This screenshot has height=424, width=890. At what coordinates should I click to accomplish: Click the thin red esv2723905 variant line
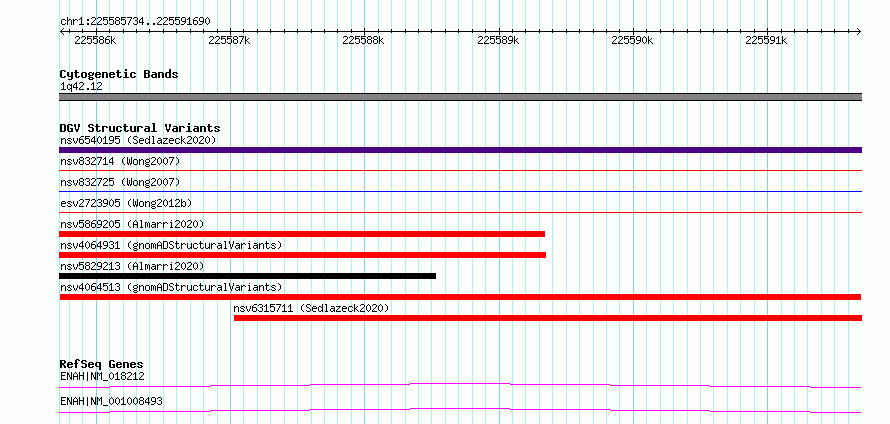(460, 212)
